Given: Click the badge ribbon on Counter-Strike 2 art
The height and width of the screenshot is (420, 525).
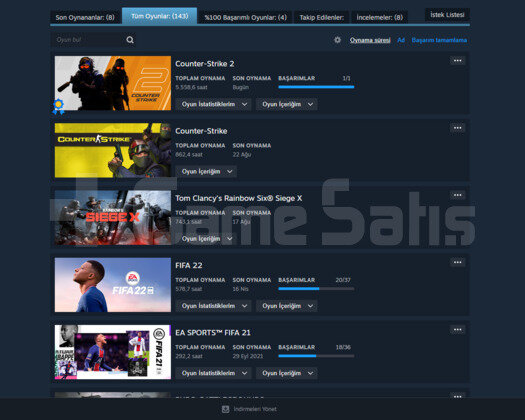Looking at the screenshot, I should click(x=59, y=107).
